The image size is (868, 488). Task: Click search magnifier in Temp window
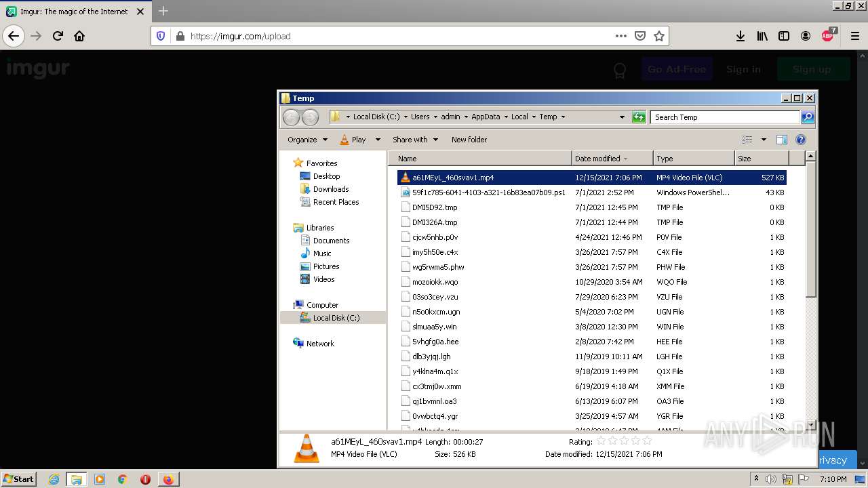[x=807, y=117]
